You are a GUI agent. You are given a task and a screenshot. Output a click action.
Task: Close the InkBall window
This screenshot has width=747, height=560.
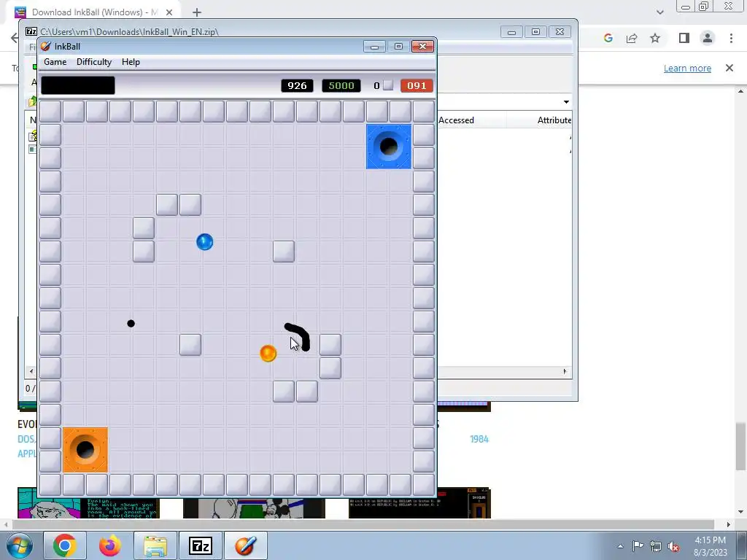point(422,46)
